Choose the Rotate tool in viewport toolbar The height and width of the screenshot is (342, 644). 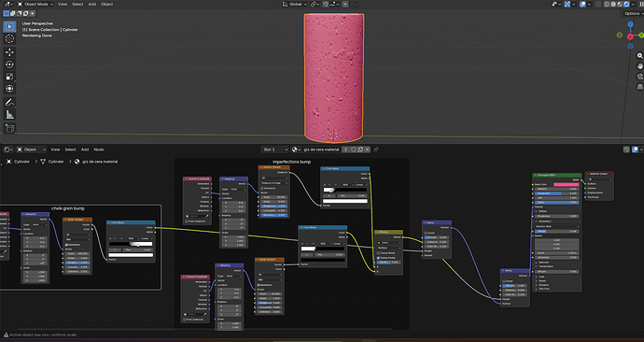[x=9, y=64]
